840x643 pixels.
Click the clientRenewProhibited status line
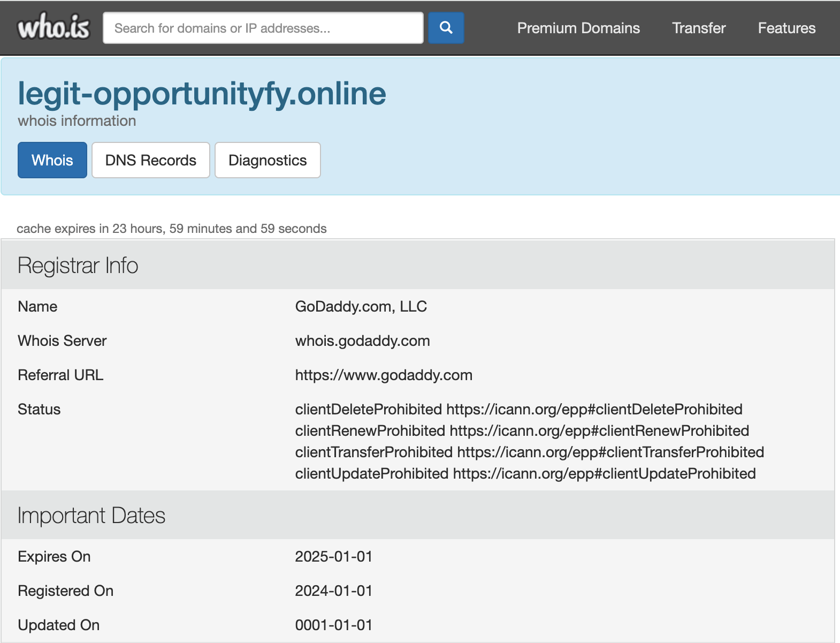click(x=522, y=430)
